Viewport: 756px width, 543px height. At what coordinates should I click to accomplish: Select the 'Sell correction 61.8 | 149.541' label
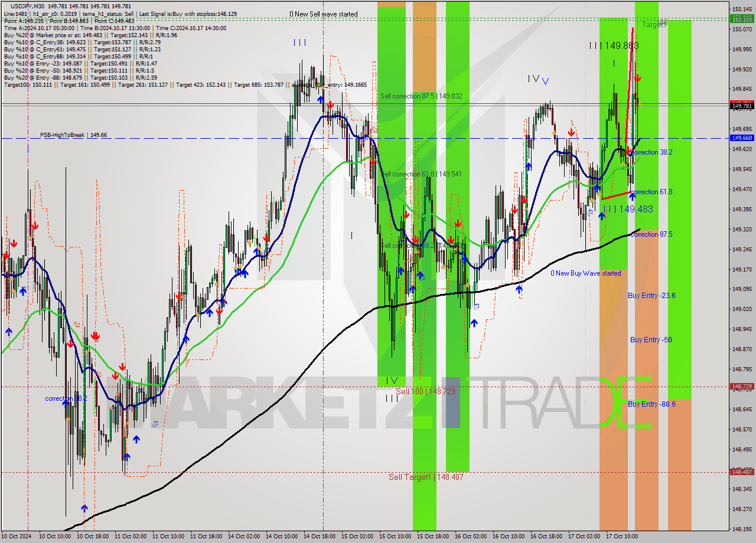tap(421, 174)
